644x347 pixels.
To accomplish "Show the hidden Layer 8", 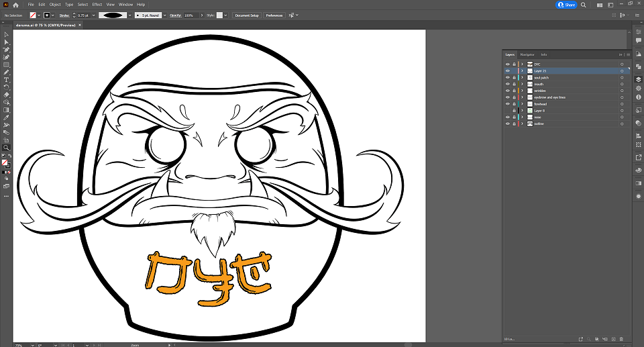I will pyautogui.click(x=508, y=111).
